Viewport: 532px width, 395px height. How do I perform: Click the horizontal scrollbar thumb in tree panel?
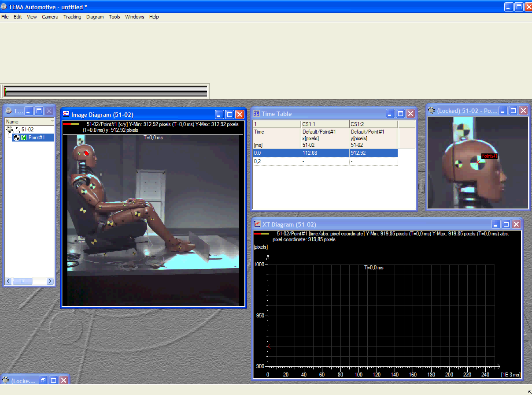point(22,281)
